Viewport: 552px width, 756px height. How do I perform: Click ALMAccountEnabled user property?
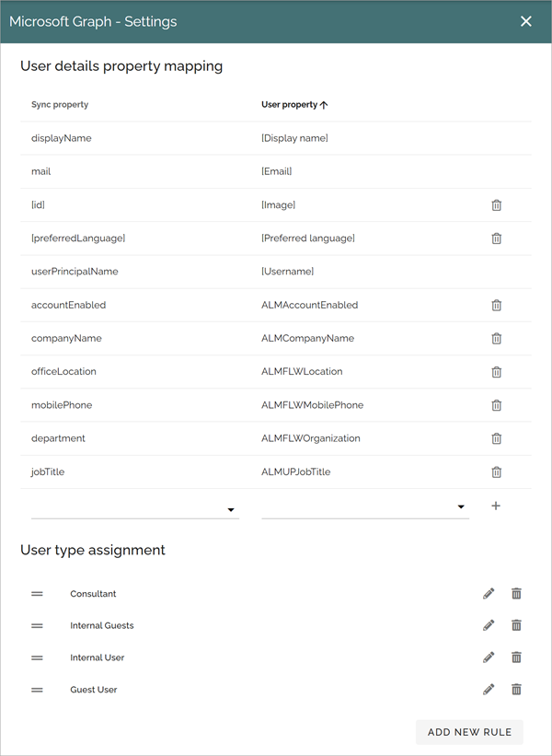(310, 305)
